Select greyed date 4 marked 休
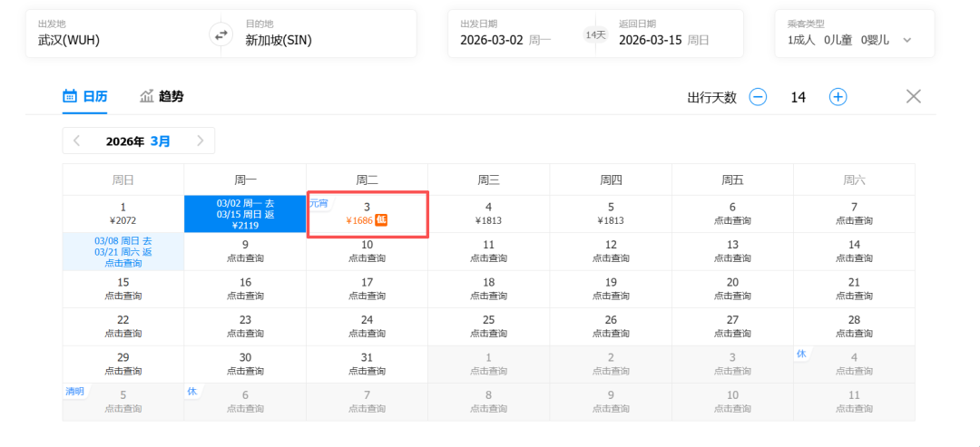Viewport: 980px width, 447px height. (x=855, y=364)
